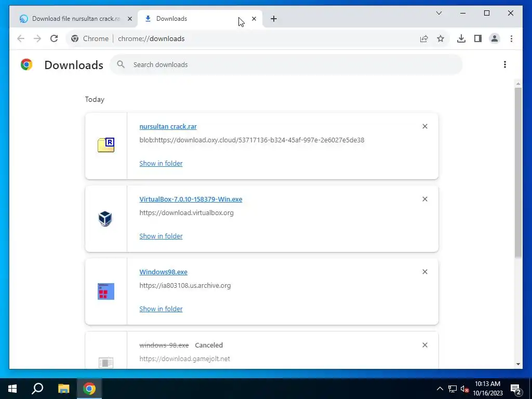Click the Chrome site info icon
The height and width of the screenshot is (399, 532).
pos(75,38)
